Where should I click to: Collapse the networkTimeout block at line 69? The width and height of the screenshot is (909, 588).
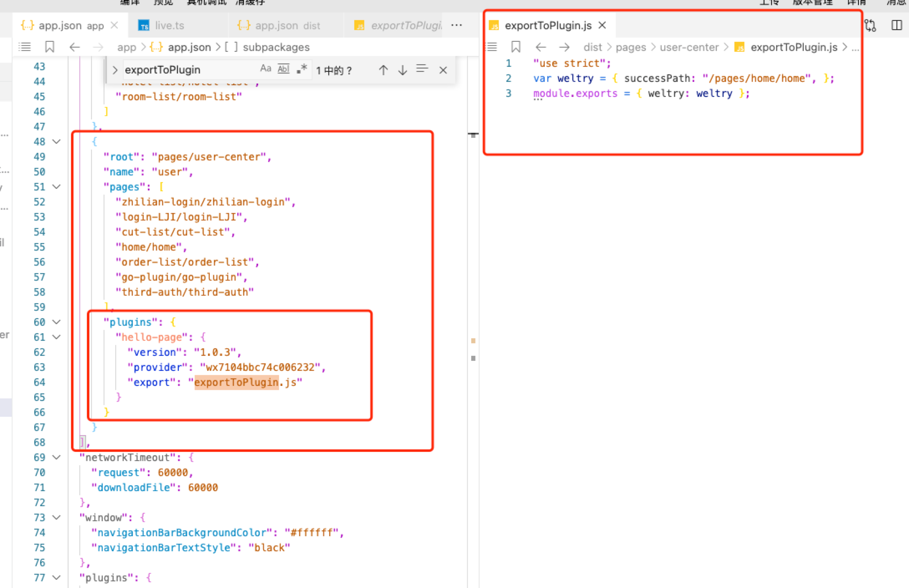coord(56,457)
